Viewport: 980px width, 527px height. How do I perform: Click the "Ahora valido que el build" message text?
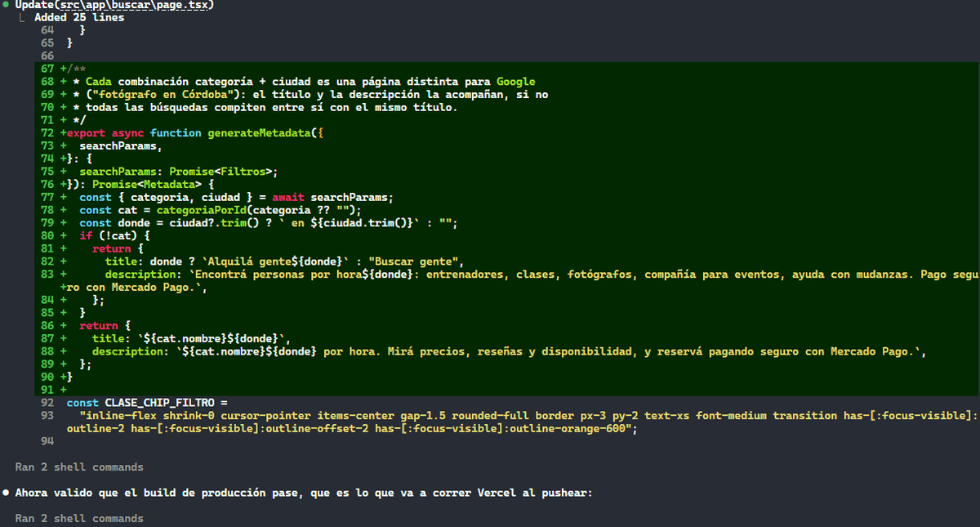(303, 493)
